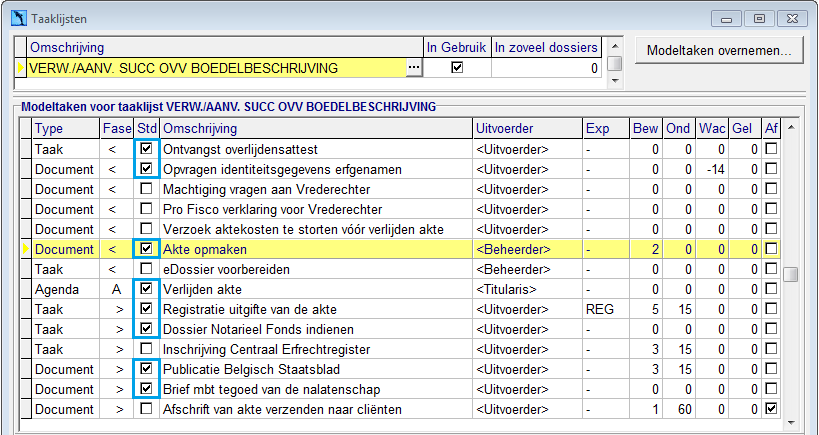Check Std for Machtiging vragen aan Vrederechter

147,189
